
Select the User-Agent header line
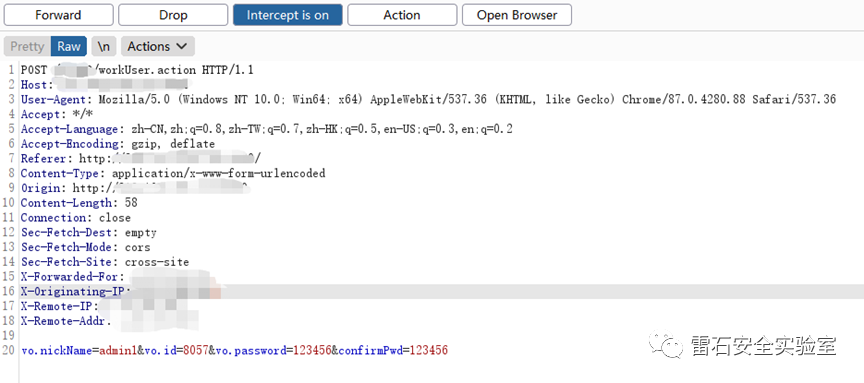coord(428,100)
